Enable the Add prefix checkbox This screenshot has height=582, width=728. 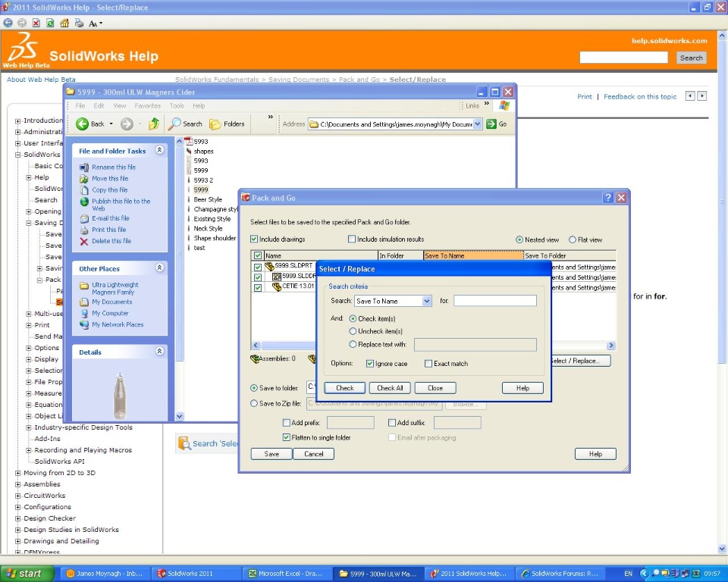point(287,422)
